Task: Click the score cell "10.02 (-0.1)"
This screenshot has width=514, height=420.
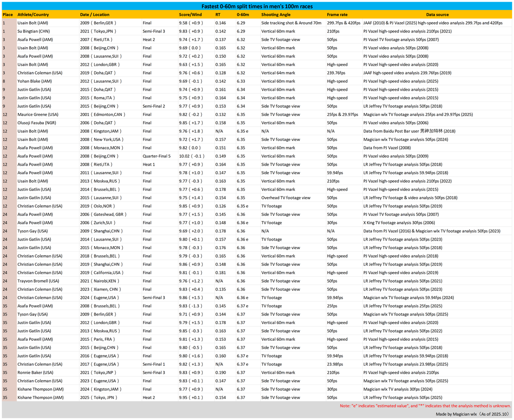Action: [192, 156]
